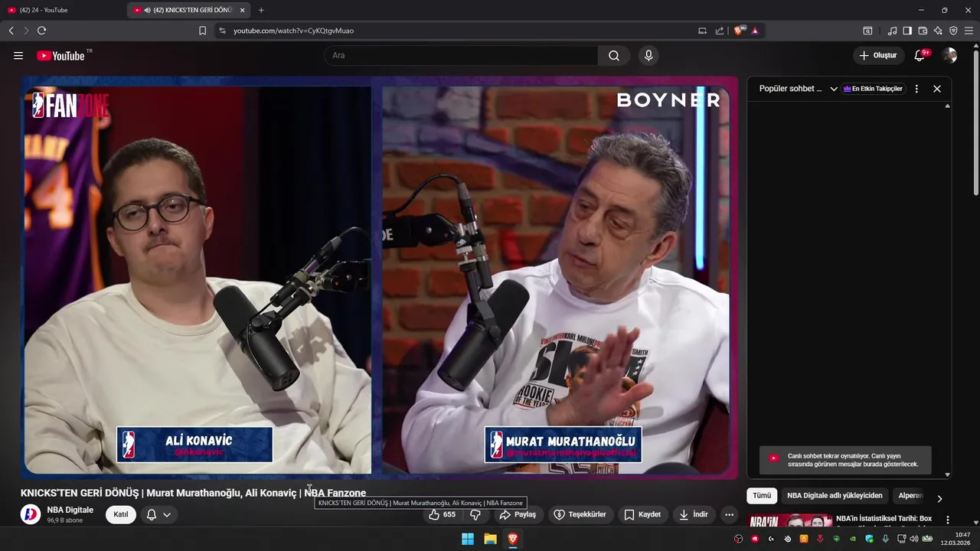Viewport: 980px width, 551px height.
Task: Go back with browser back arrow
Action: click(x=11, y=31)
